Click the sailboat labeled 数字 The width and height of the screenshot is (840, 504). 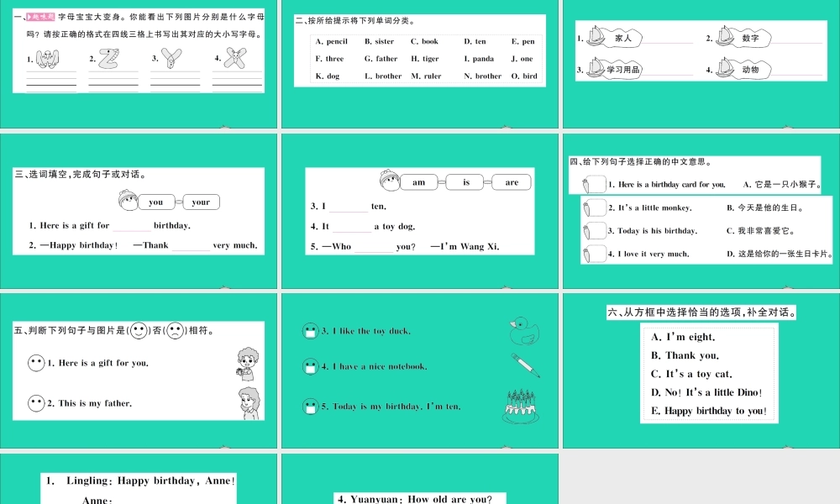tap(725, 36)
